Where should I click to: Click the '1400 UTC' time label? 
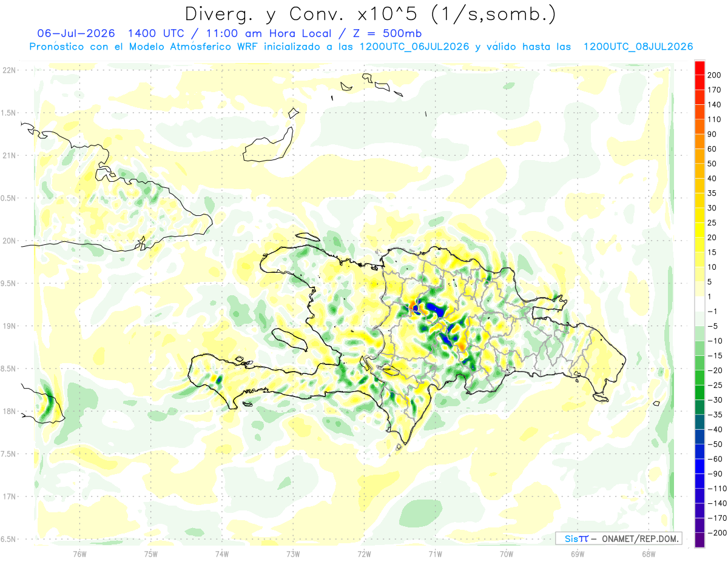(157, 33)
